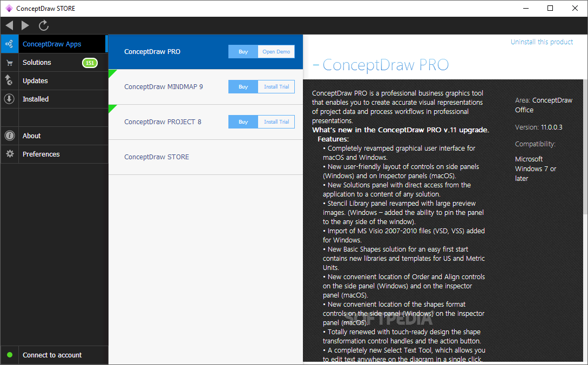Image resolution: width=588 pixels, height=365 pixels.
Task: Click the green account status dot
Action: 10,355
